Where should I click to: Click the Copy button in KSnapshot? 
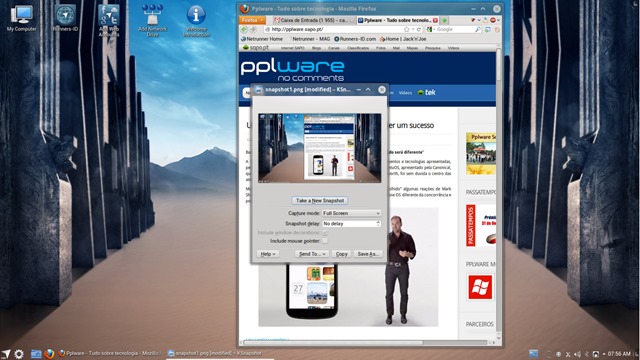tap(341, 254)
